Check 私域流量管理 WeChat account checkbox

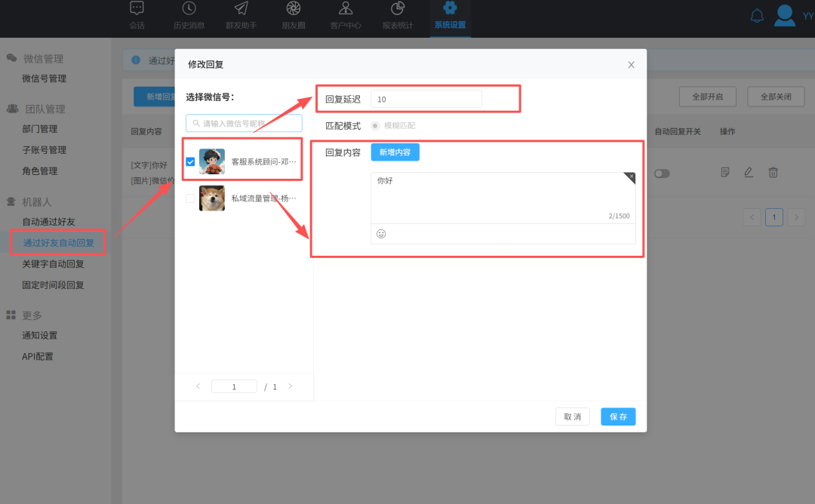tap(190, 198)
